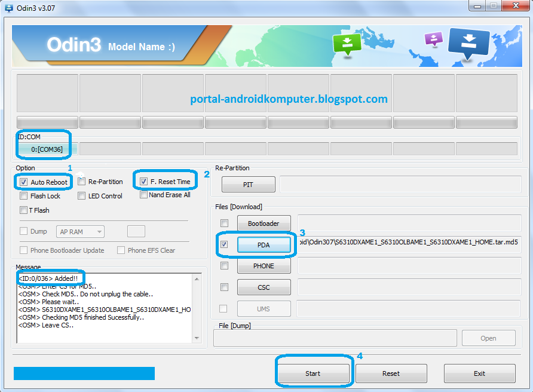Click the Reset button
Viewport: 533px width, 392px height.
pos(391,373)
